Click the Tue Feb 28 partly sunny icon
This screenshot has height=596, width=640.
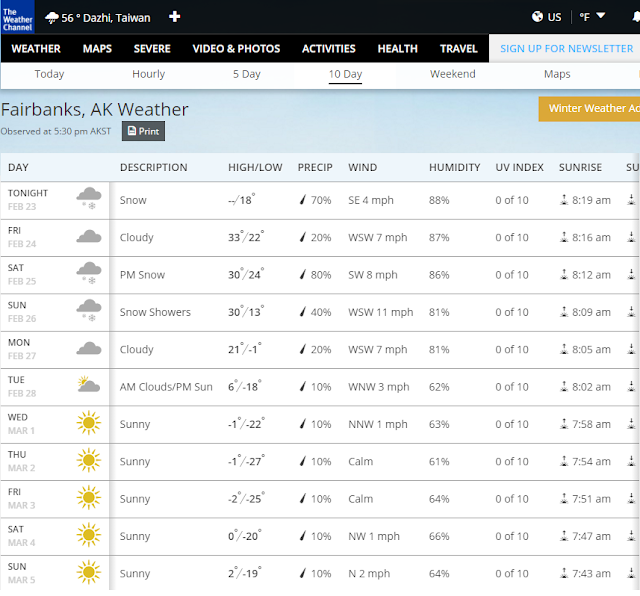[89, 384]
